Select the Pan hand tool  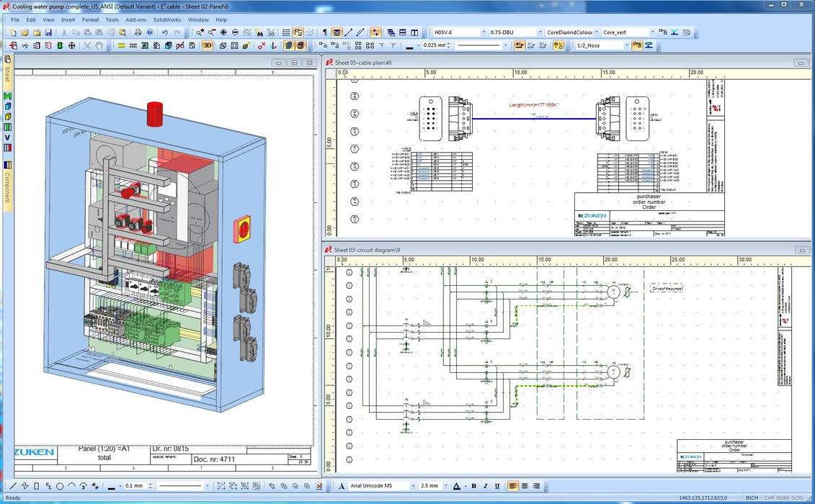tap(99, 45)
